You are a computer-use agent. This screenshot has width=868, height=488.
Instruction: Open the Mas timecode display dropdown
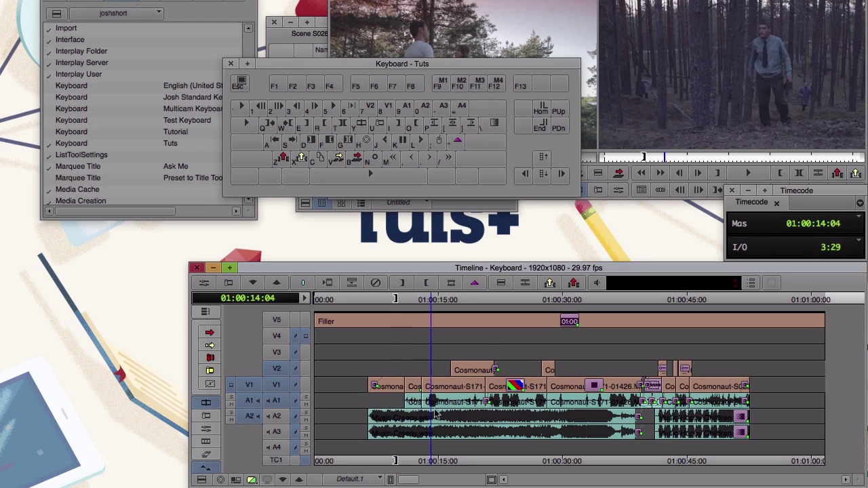(x=859, y=217)
